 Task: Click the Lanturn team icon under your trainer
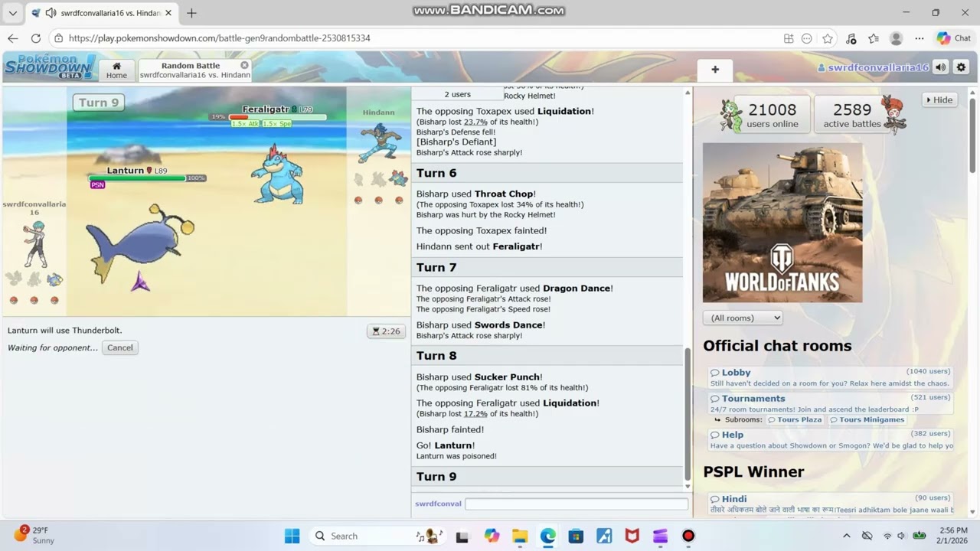(x=54, y=279)
